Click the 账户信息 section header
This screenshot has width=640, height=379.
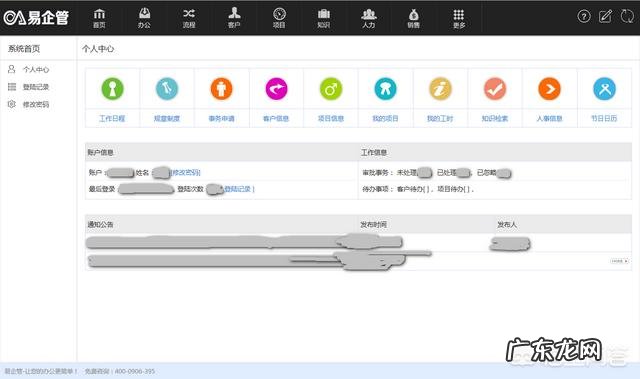pyautogui.click(x=100, y=152)
